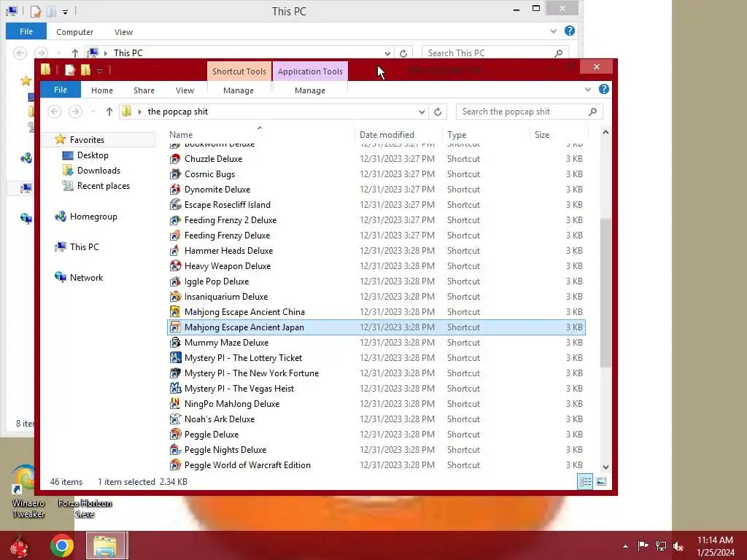The height and width of the screenshot is (560, 747).
Task: Sort files by the Name column header
Action: click(x=260, y=134)
